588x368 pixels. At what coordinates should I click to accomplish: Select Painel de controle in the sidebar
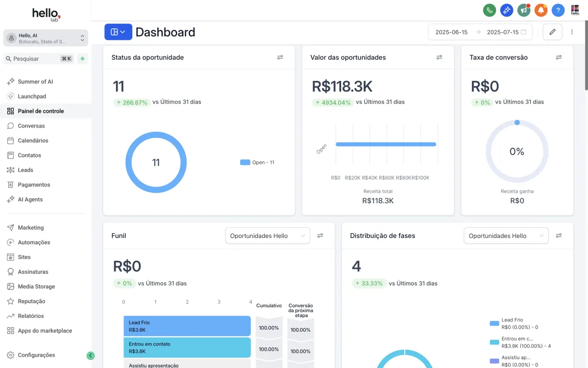(46, 111)
